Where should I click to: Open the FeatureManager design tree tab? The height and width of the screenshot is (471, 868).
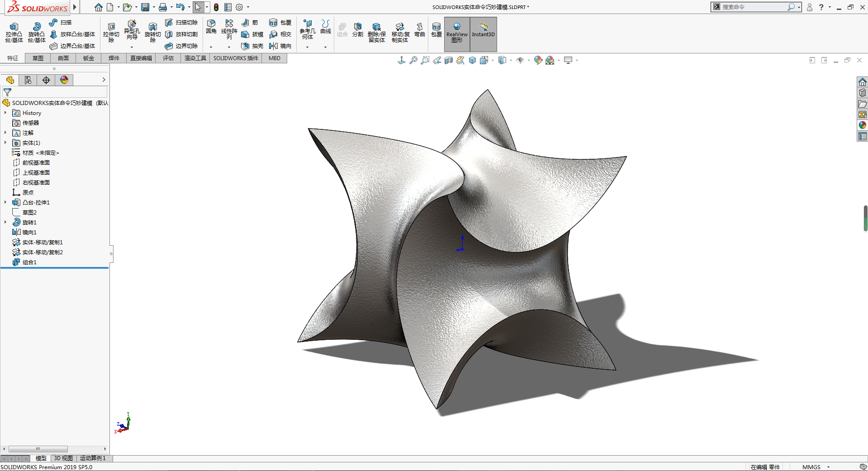coord(10,80)
